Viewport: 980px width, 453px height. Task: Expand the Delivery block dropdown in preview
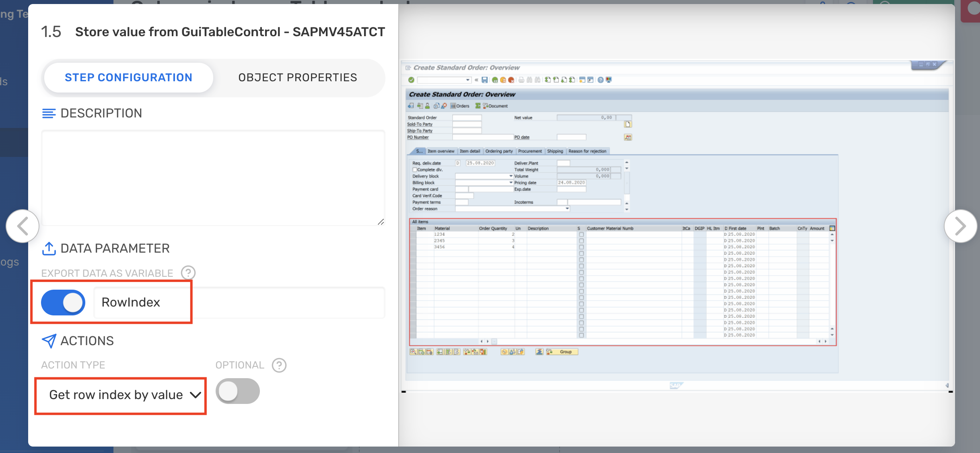point(511,176)
